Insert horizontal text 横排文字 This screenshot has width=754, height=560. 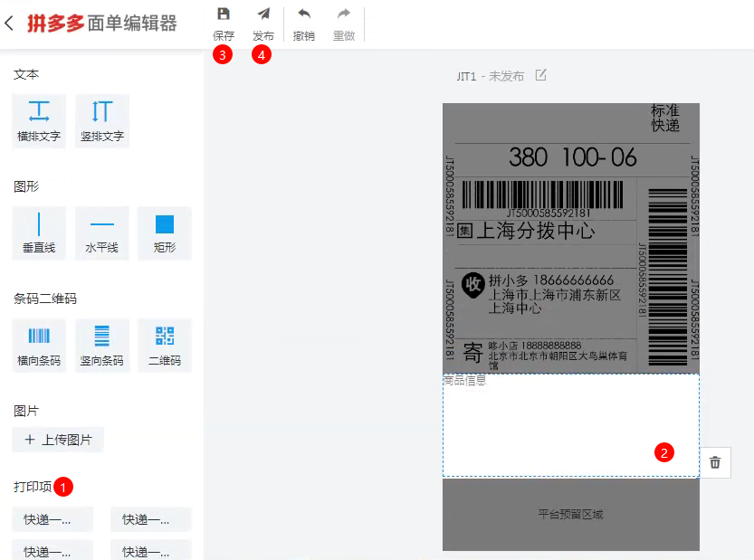point(39,121)
